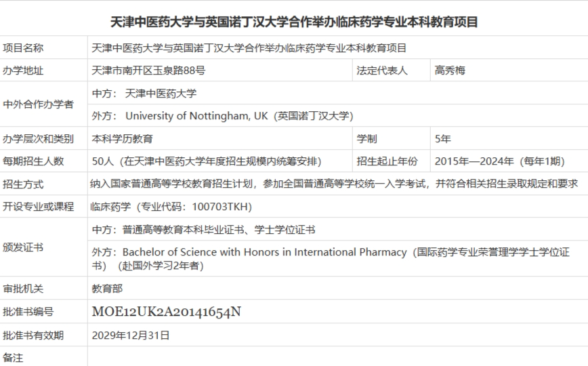The image size is (588, 366).
Task: Click the 临床药学 100703TKH value
Action: (171, 207)
